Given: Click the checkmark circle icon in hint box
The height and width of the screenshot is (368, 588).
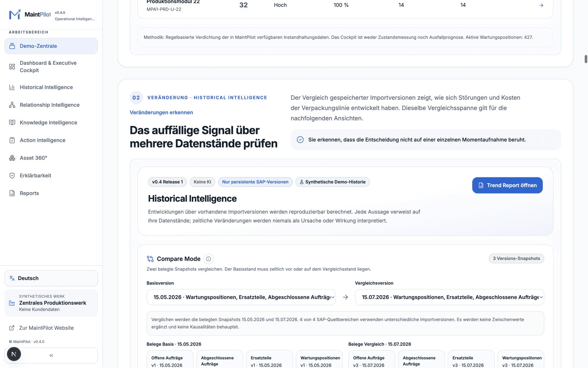Looking at the screenshot, I should coord(300,139).
